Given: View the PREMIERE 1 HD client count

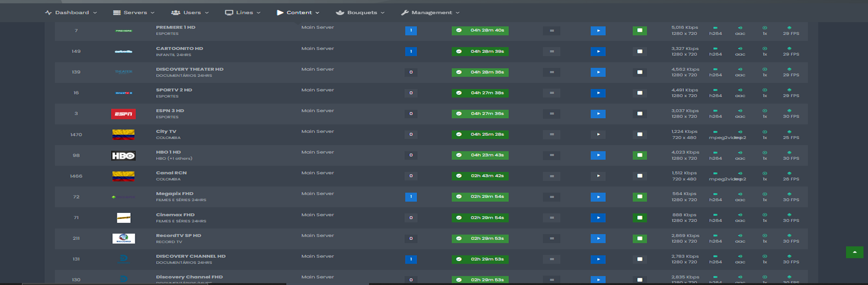Looking at the screenshot, I should point(411,31).
